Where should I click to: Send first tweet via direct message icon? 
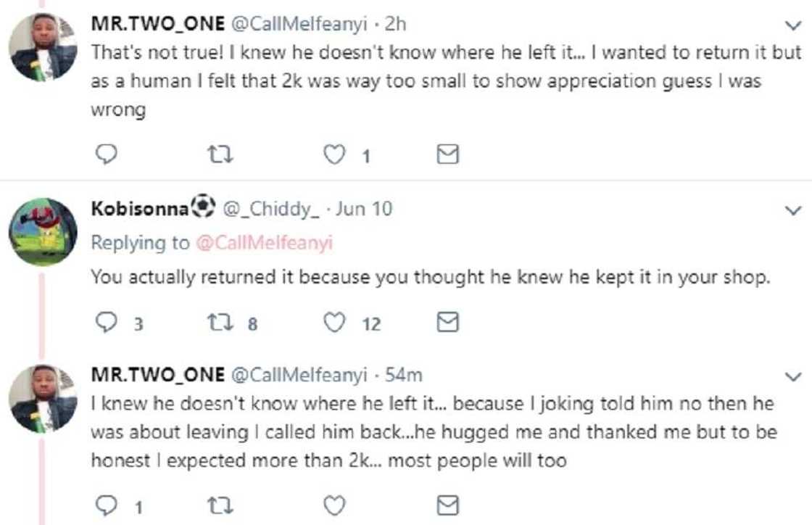pyautogui.click(x=449, y=154)
